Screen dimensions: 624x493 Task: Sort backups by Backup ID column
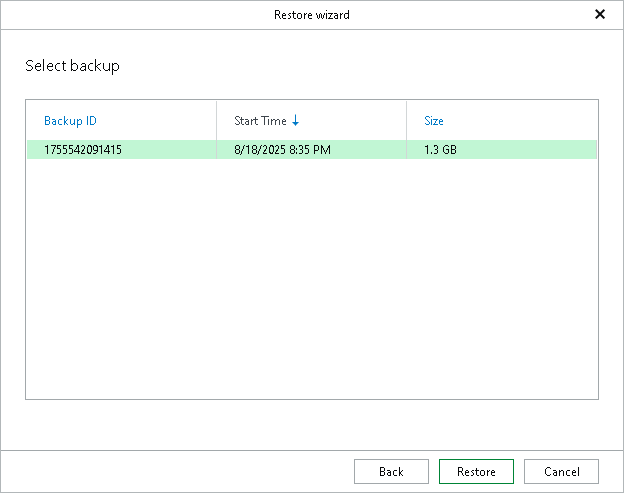tap(70, 121)
